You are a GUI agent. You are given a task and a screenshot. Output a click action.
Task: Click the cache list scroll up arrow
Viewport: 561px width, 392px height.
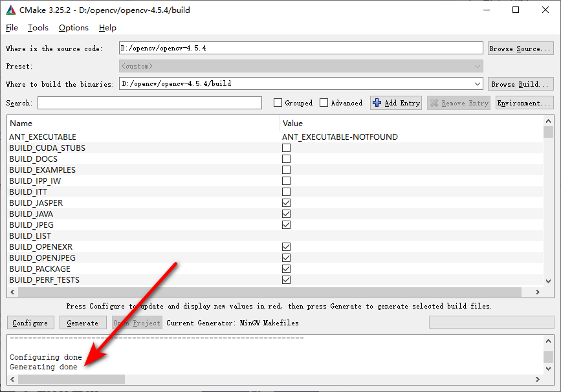tap(549, 122)
